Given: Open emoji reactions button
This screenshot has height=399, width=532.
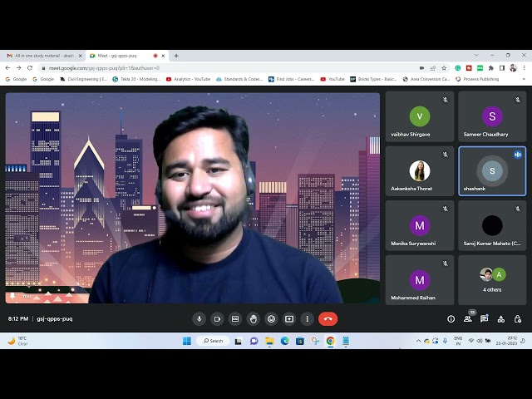Looking at the screenshot, I should (271, 319).
